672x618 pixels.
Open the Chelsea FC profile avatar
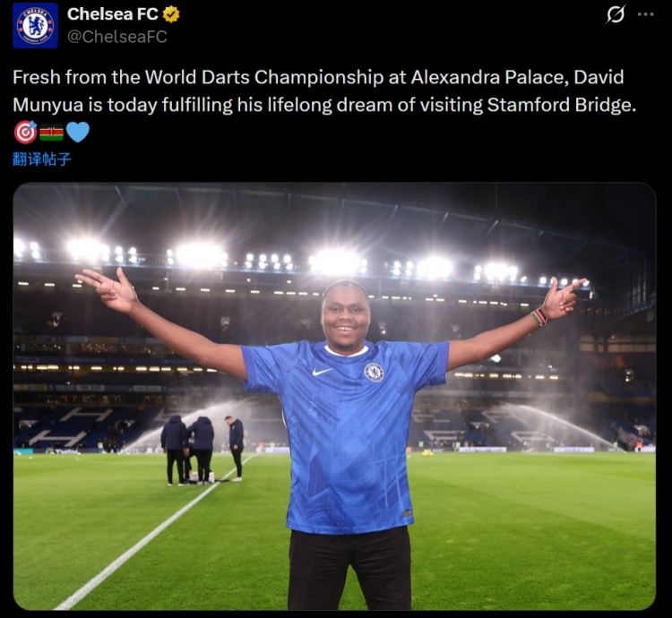pyautogui.click(x=35, y=25)
